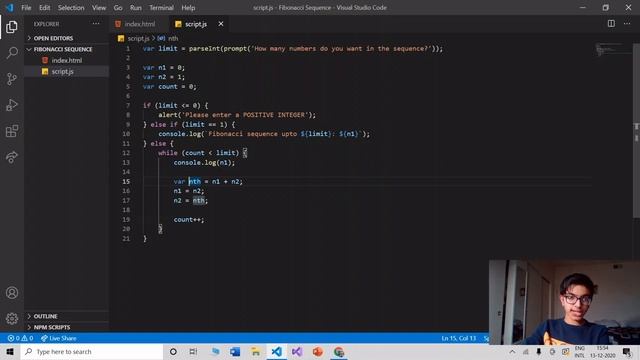This screenshot has height=360, width=640.
Task: Click the code minimap preview
Action: pos(612,49)
